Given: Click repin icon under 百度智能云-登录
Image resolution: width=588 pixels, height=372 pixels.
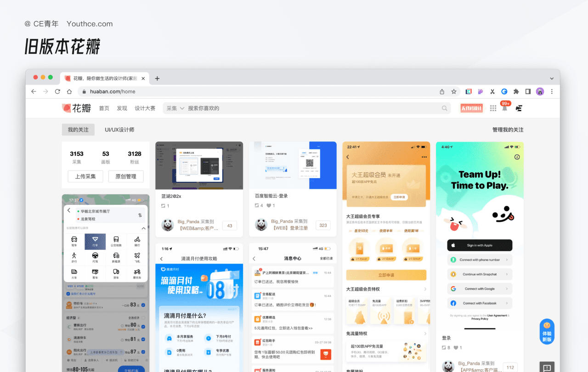Looking at the screenshot, I should pos(257,206).
